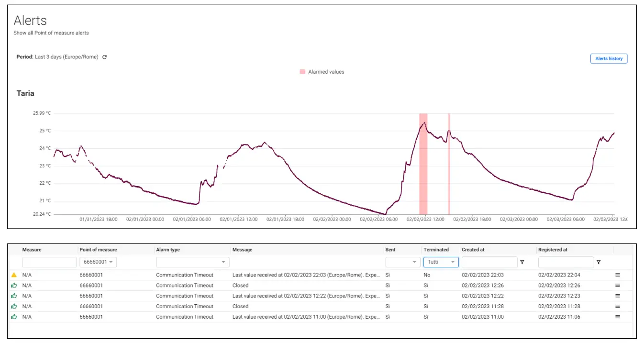Click the yellow warning icon on the first alert
The height and width of the screenshot is (343, 644).
coord(14,275)
